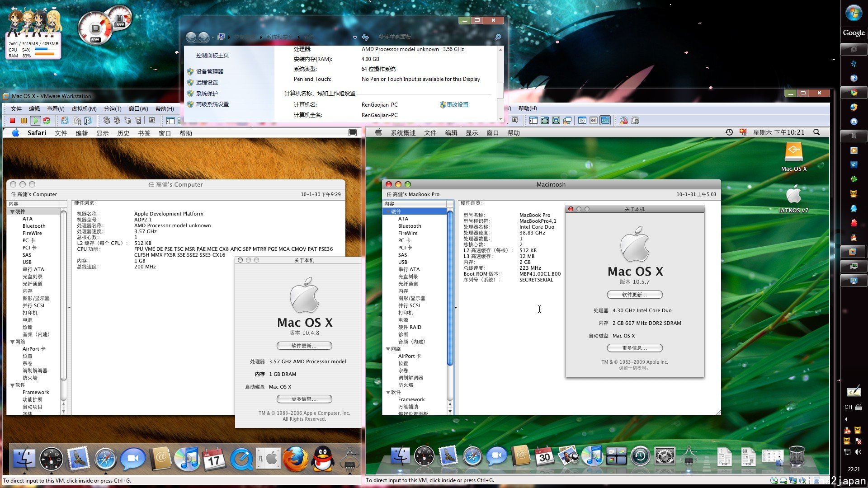Collapse 硬件 tree in left System Profiler
This screenshot has width=868, height=488.
tap(13, 211)
